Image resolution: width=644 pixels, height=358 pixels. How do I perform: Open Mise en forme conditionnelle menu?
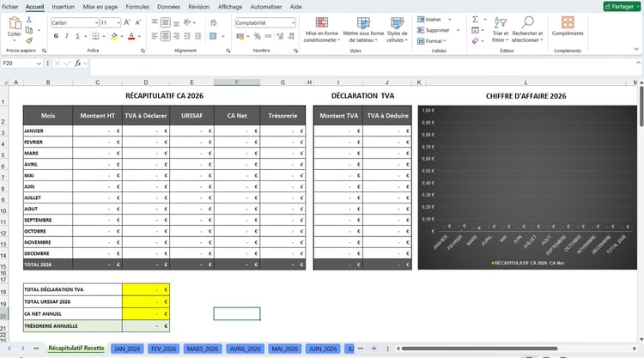click(322, 29)
